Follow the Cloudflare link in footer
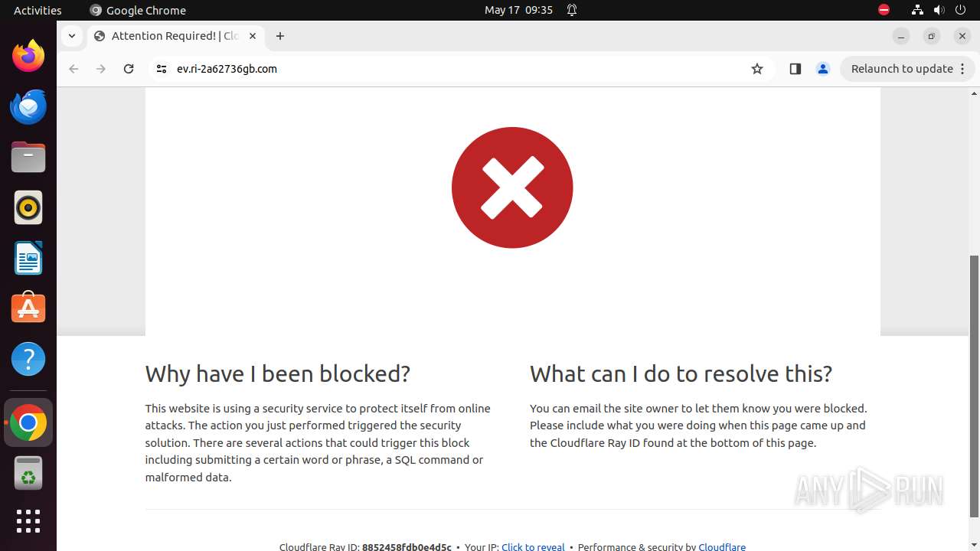Viewport: 980px width, 551px height. [x=722, y=546]
